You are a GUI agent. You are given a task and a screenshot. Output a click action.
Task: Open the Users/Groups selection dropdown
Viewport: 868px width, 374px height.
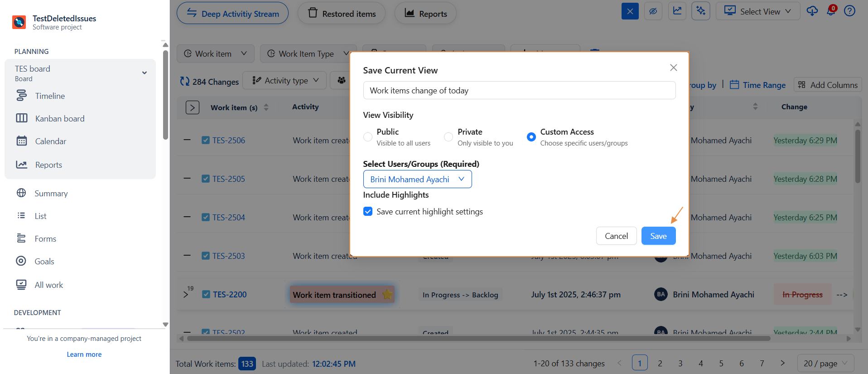417,179
